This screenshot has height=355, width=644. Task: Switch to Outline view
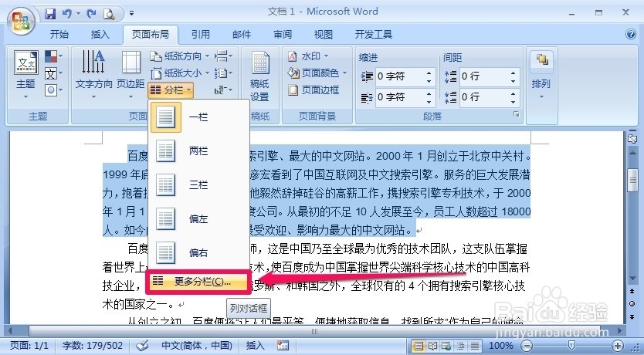(460, 346)
